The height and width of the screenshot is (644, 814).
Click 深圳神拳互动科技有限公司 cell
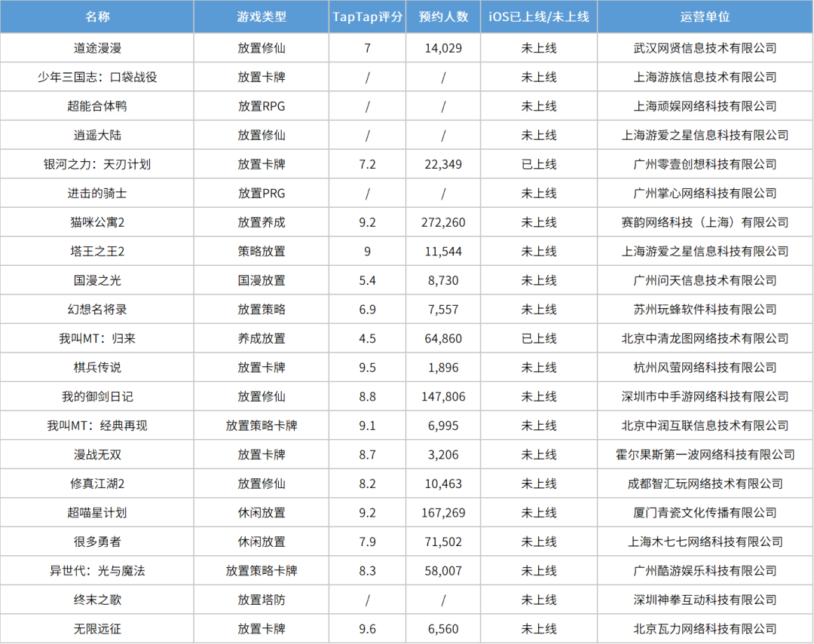click(705, 600)
